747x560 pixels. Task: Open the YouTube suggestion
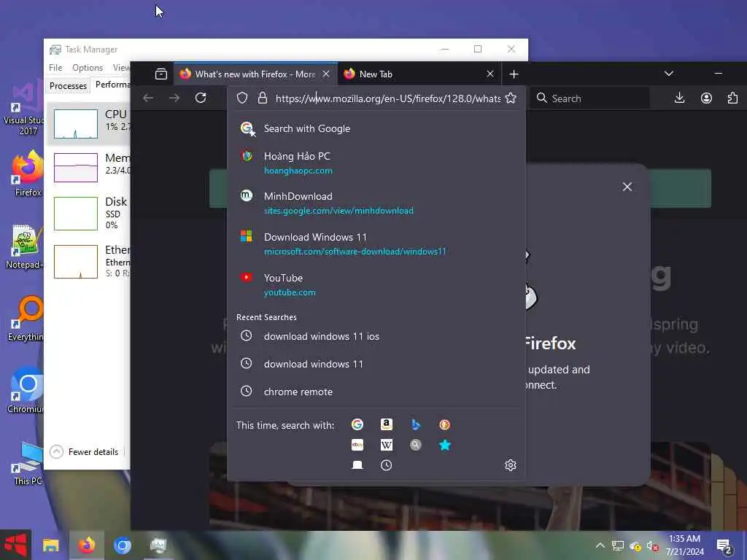(376, 285)
